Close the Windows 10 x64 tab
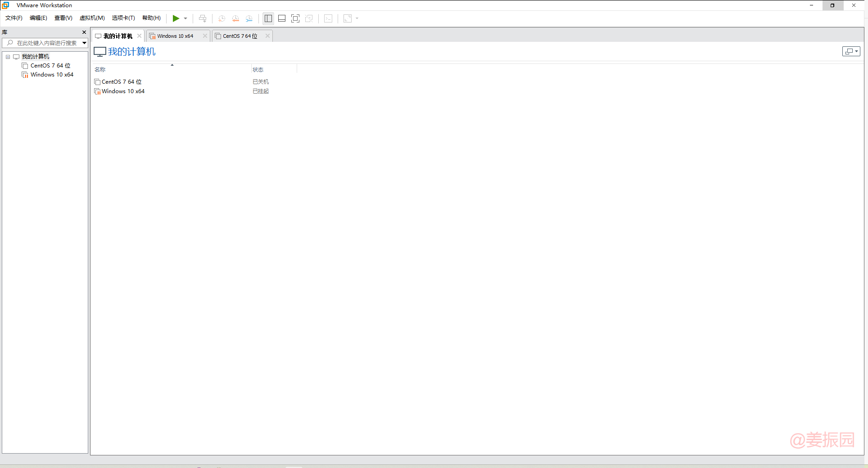Image resolution: width=868 pixels, height=468 pixels. click(205, 36)
